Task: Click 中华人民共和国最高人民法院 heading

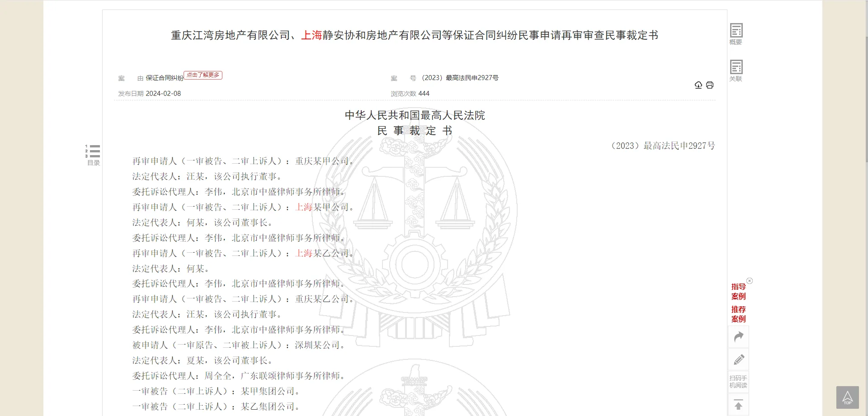Action: click(x=415, y=115)
